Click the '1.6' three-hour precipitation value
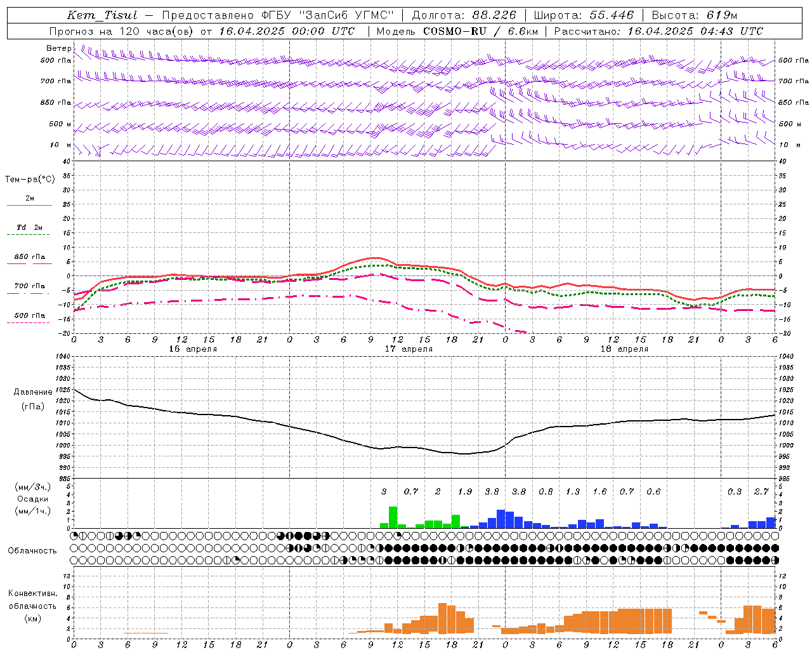812x650 pixels. point(599,491)
